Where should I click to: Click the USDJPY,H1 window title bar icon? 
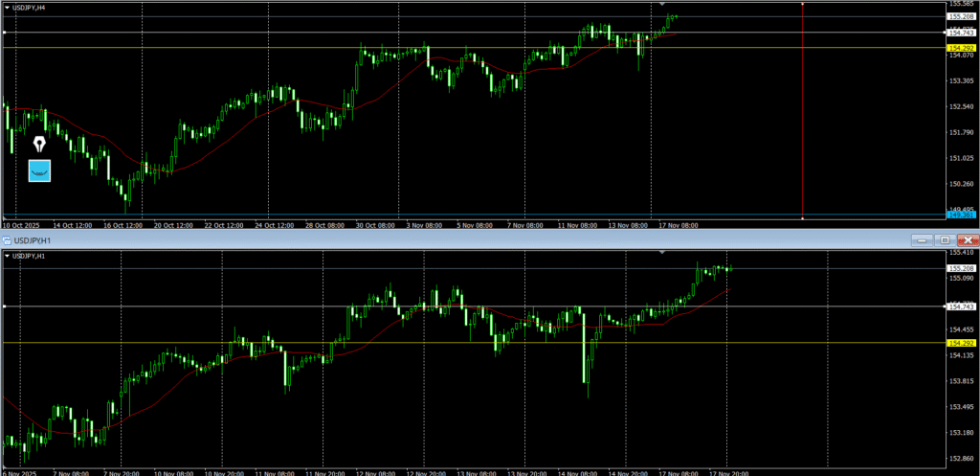pyautogui.click(x=6, y=239)
